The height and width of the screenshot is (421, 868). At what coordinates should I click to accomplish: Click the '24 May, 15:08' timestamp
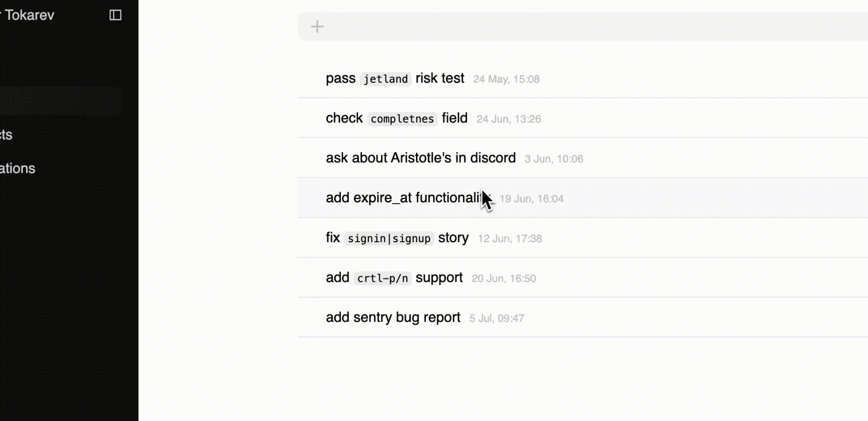click(506, 79)
